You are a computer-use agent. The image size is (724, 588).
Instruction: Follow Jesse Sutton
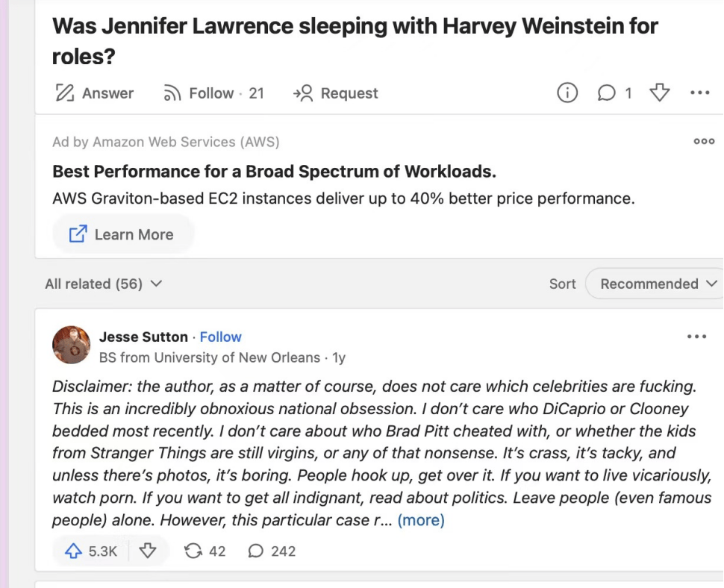220,337
